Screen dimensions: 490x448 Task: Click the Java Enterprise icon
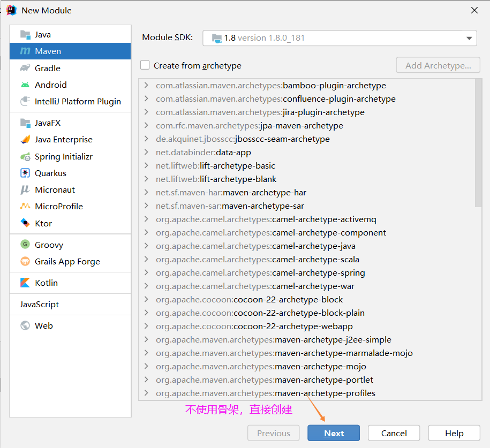coord(25,139)
